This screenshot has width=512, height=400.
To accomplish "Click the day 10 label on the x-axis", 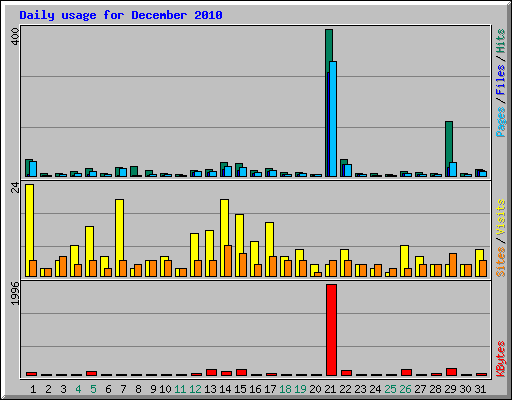I will coord(165,389).
